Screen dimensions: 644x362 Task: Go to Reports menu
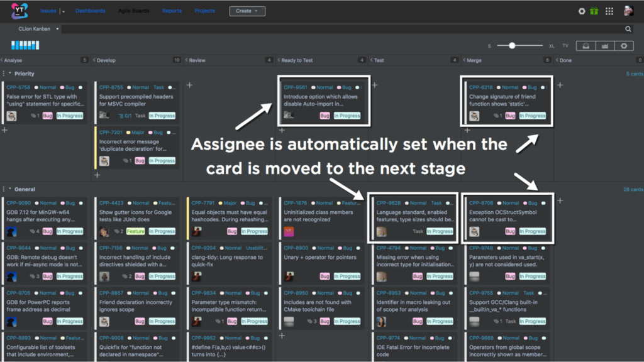[172, 11]
